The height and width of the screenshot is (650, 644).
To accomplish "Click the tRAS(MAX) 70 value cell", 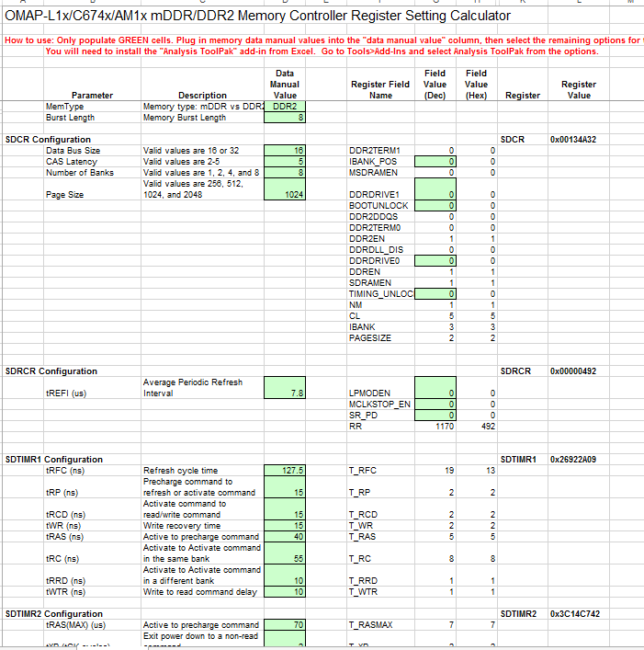I will click(x=285, y=625).
